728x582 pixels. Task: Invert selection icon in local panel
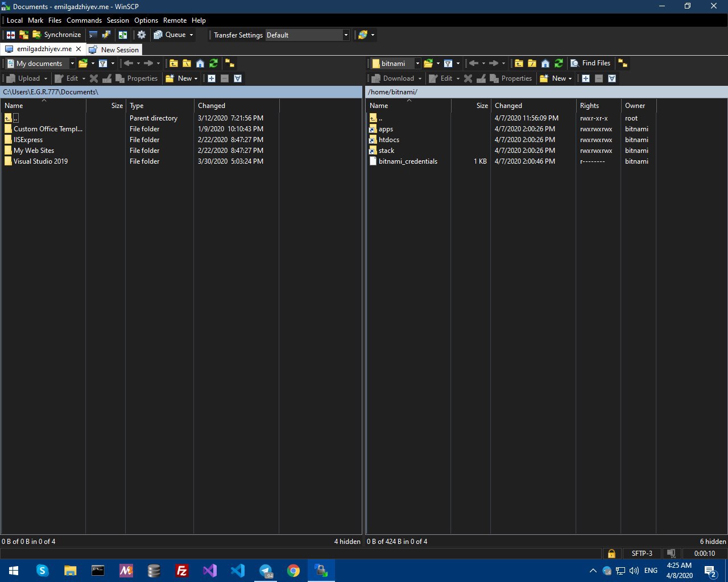(x=238, y=78)
